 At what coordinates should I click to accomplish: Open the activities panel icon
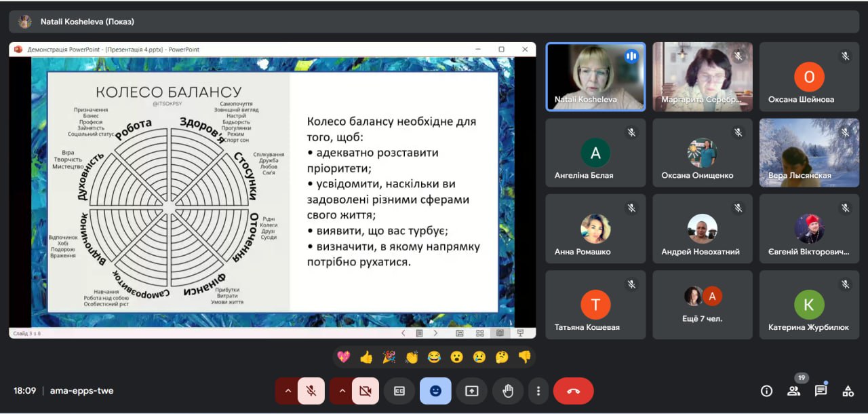848,391
